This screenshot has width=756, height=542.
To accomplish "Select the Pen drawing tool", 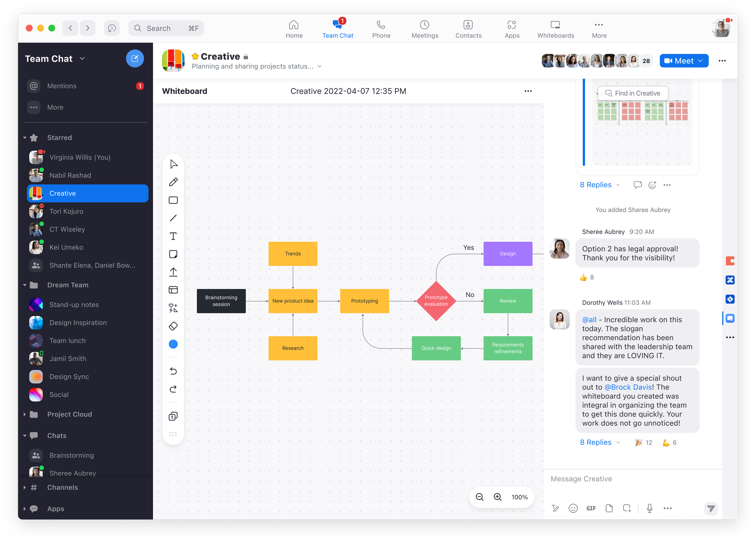I will click(173, 182).
